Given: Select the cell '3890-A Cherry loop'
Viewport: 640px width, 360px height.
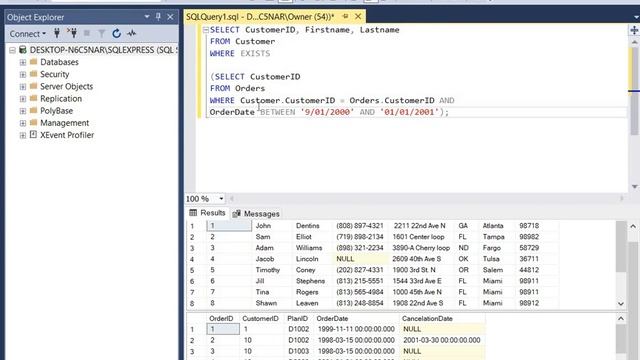Looking at the screenshot, I should tap(421, 248).
